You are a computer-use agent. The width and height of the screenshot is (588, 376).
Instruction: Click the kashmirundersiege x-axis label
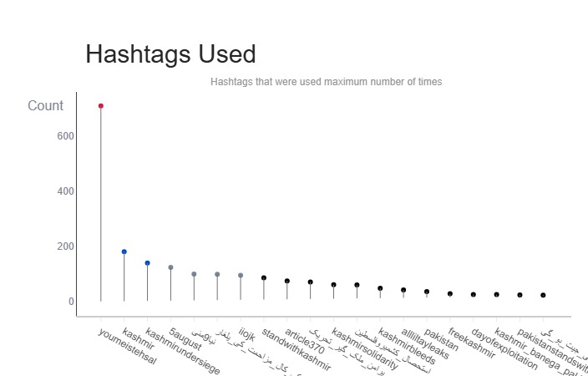[x=183, y=352]
